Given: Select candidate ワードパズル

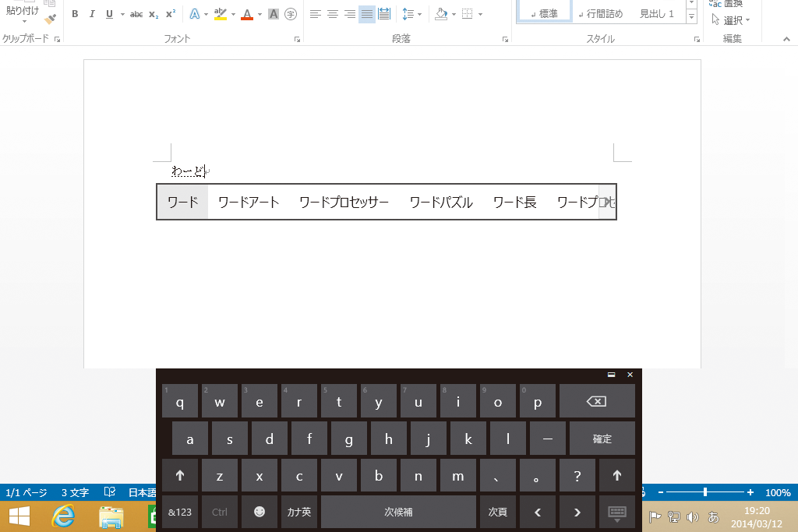Looking at the screenshot, I should (x=441, y=202).
